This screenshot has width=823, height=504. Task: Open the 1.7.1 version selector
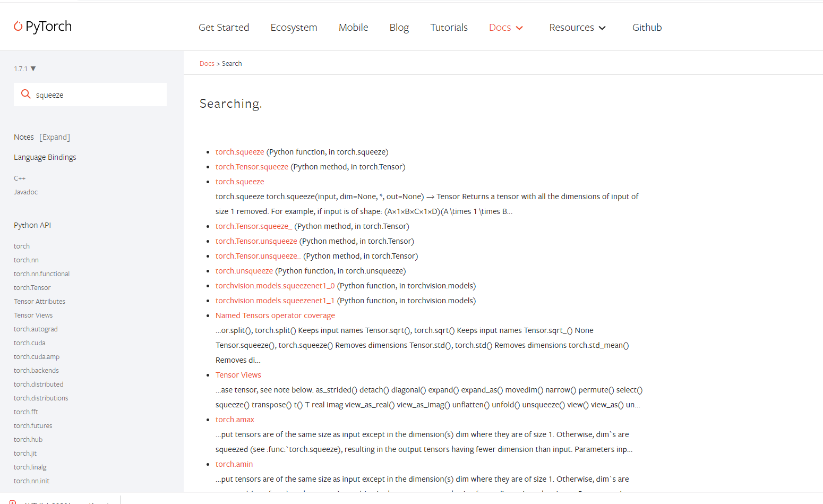25,69
